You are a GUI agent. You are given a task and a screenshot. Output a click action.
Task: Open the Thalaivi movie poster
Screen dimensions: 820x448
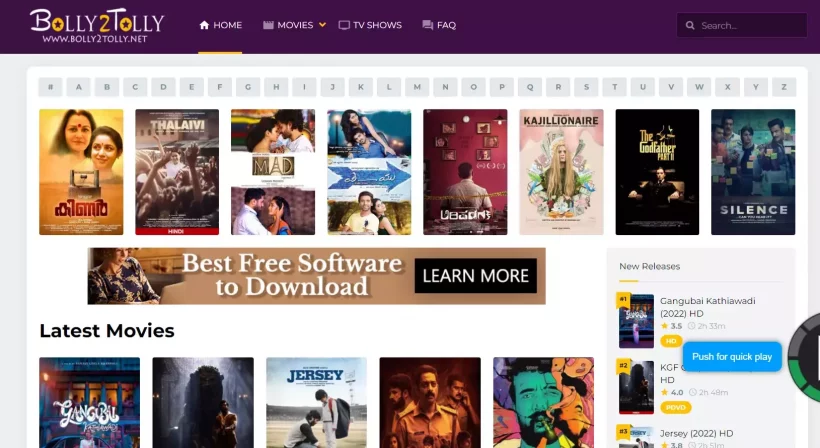177,172
